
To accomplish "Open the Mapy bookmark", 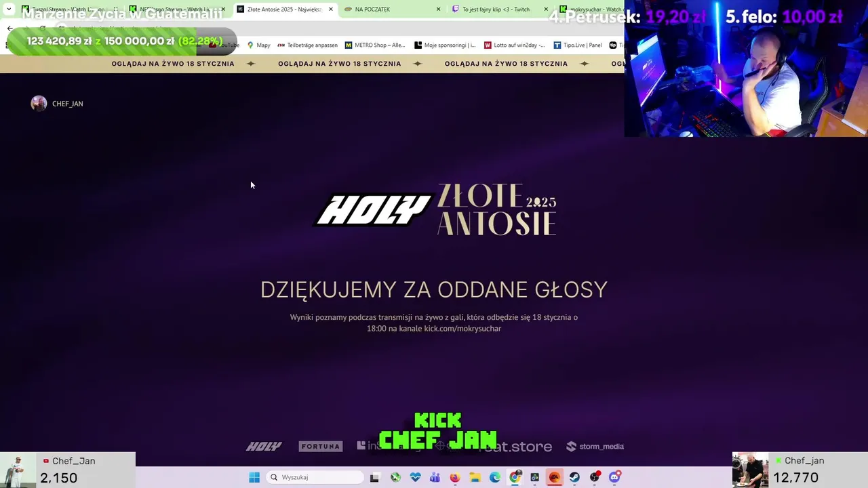I will (x=258, y=45).
